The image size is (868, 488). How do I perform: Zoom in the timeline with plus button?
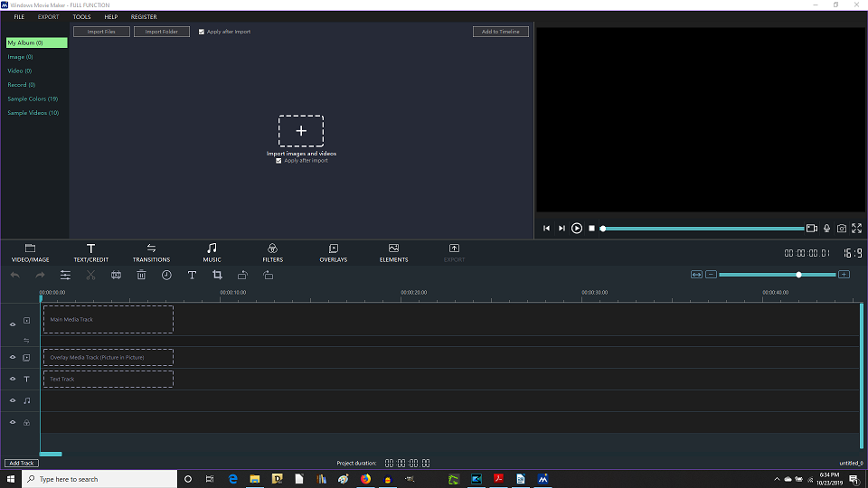[x=844, y=275]
